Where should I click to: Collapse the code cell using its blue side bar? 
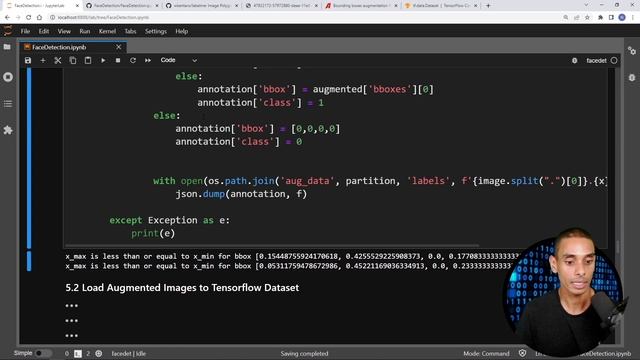[x=29, y=158]
